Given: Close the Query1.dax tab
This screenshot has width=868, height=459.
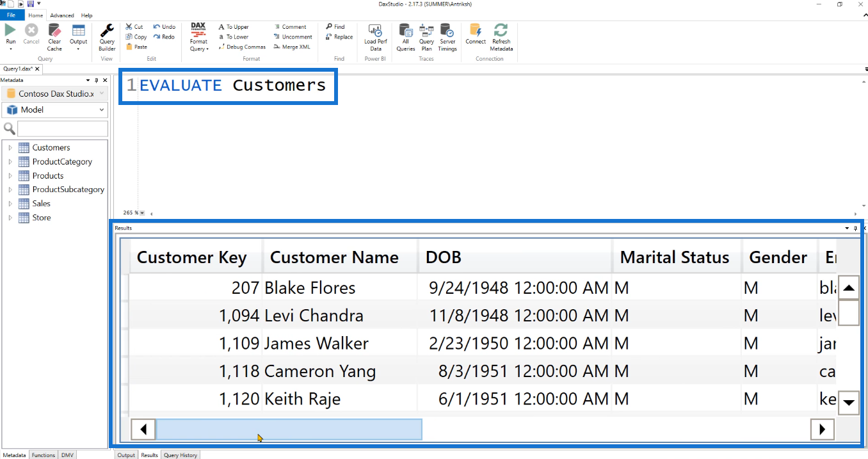Looking at the screenshot, I should [x=38, y=68].
